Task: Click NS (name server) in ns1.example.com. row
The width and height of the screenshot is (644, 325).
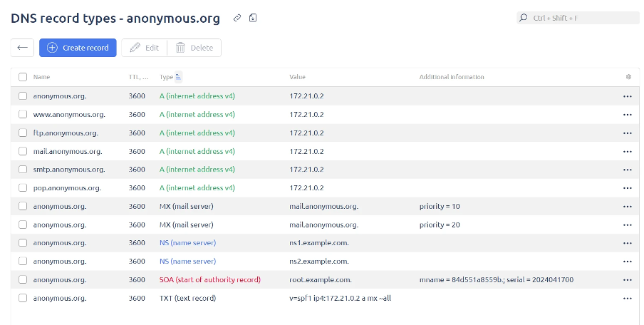Action: 187,243
